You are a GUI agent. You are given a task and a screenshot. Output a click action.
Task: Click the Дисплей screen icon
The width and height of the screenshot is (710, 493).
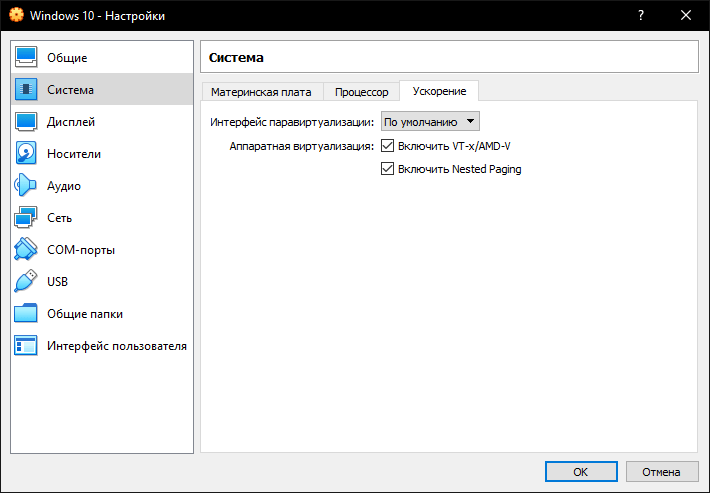26,121
